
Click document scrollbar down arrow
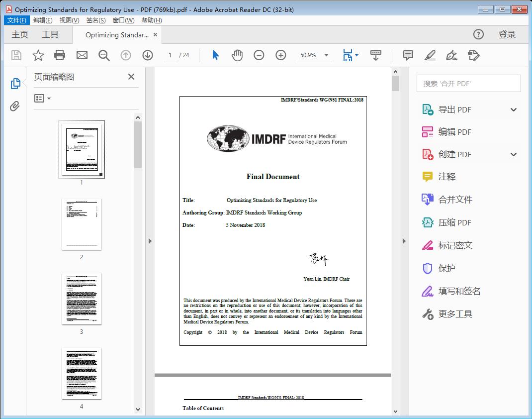click(395, 411)
